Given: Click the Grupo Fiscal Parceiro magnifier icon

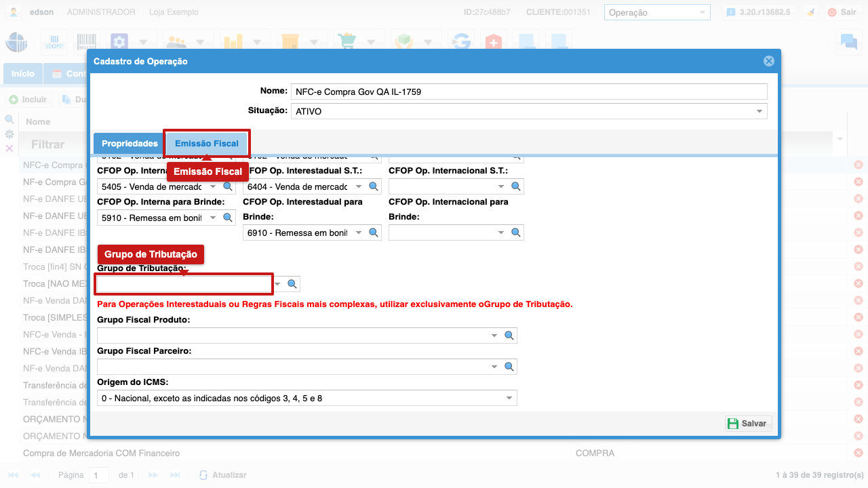Looking at the screenshot, I should pyautogui.click(x=509, y=367).
